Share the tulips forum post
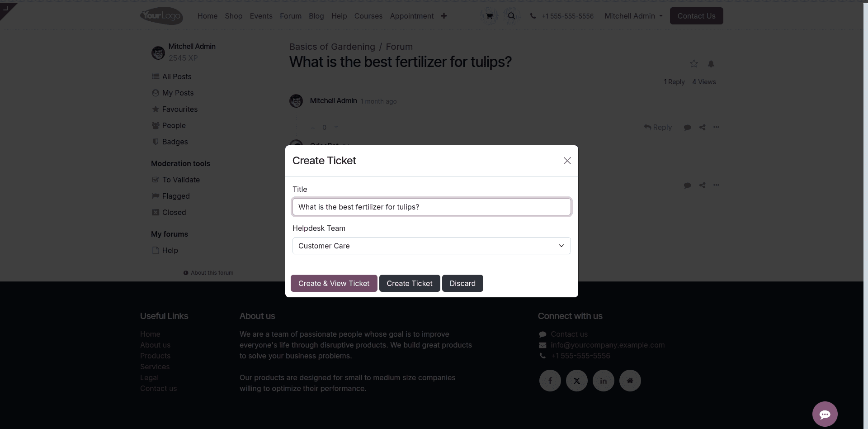The width and height of the screenshot is (868, 429). pyautogui.click(x=702, y=127)
